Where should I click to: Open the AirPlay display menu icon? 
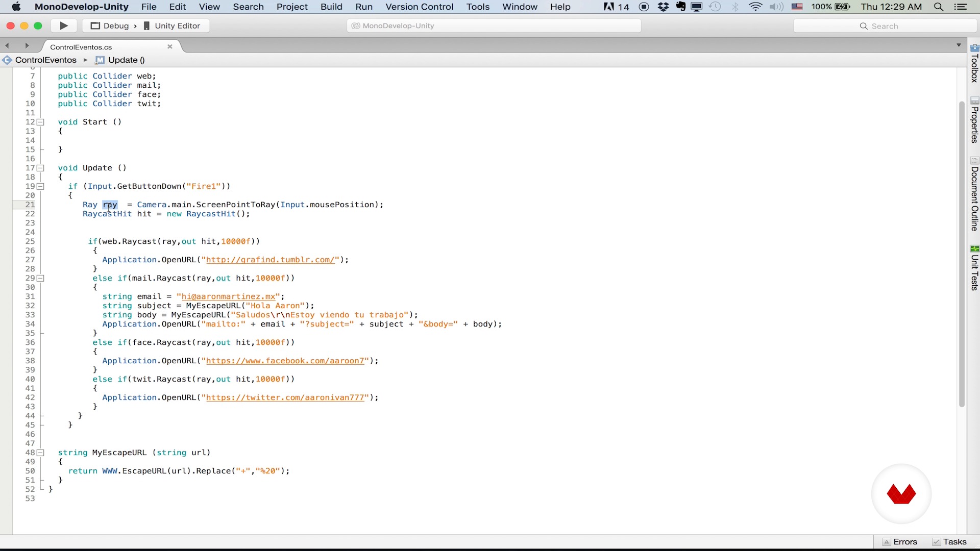697,7
